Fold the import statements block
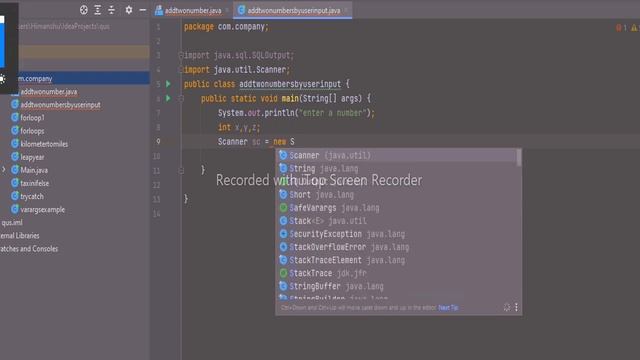 181,55
